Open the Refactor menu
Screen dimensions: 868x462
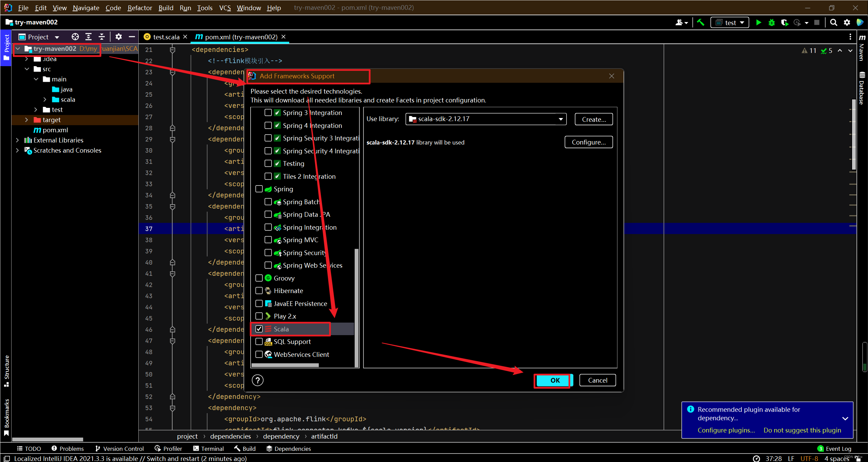coord(139,8)
